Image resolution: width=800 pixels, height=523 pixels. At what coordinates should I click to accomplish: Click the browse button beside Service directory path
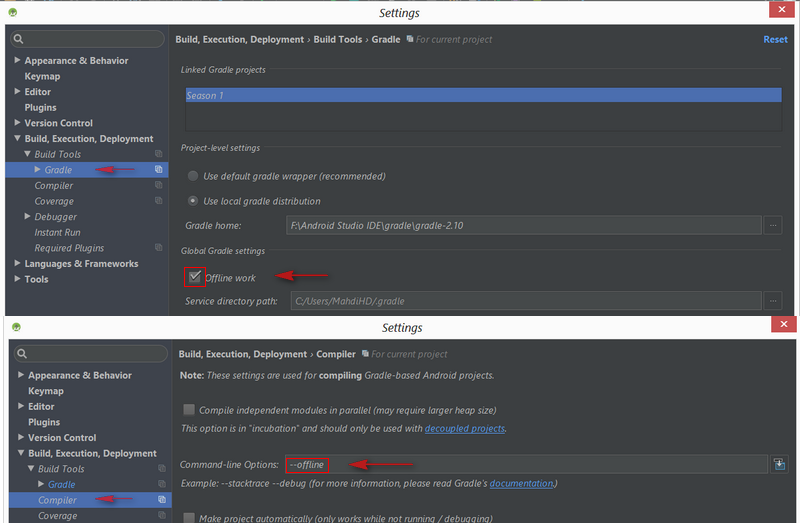[x=773, y=300]
